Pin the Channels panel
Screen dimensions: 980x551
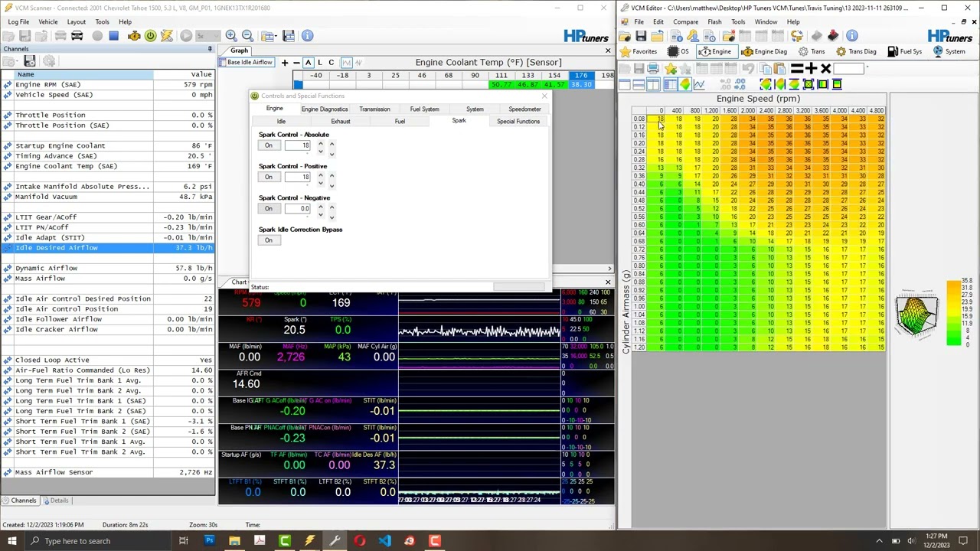click(210, 49)
